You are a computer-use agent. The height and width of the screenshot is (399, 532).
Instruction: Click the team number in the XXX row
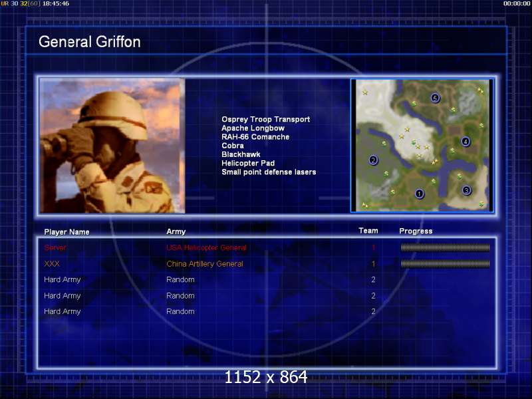(373, 263)
